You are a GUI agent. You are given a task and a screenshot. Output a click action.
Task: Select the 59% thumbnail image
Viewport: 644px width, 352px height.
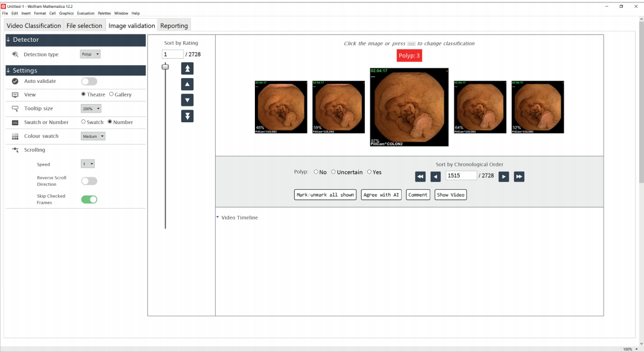(x=338, y=107)
